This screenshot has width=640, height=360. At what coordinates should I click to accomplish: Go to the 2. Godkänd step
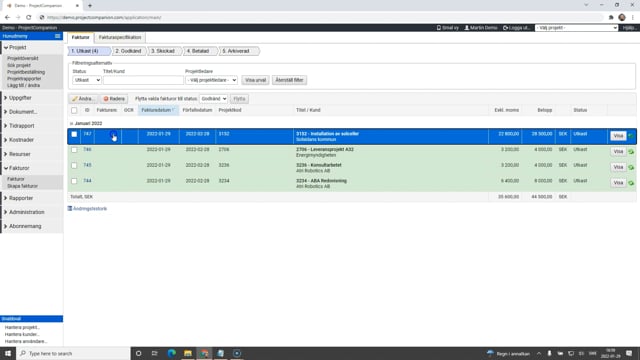[128, 51]
